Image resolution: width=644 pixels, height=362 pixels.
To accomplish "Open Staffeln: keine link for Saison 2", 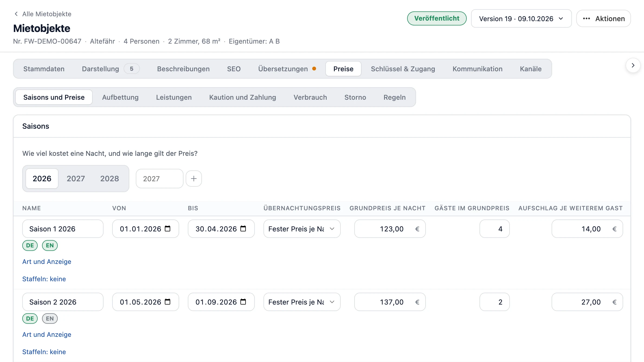I will click(x=44, y=352).
